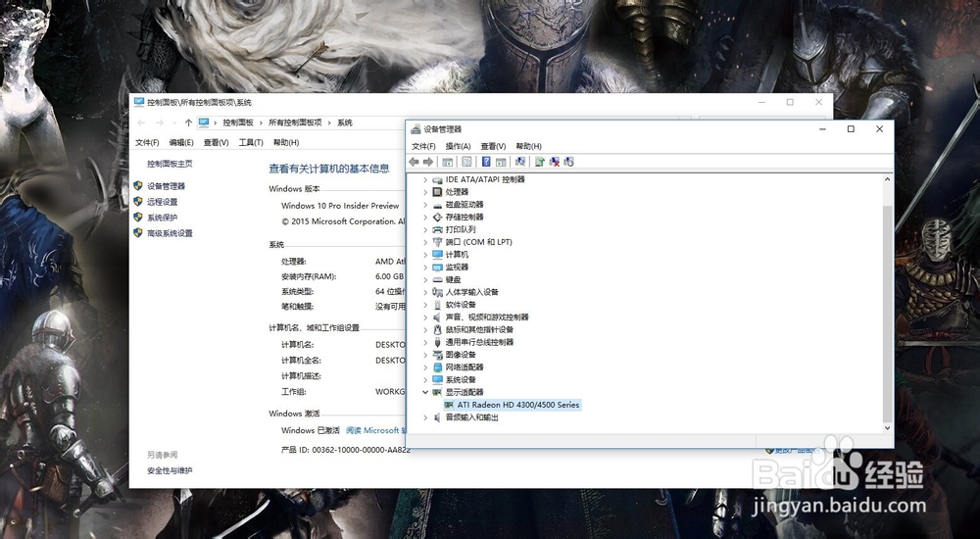
Task: Expand the 打印队列 node
Action: pos(425,229)
